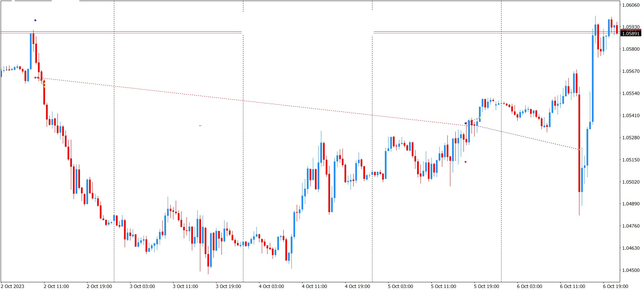Click the 1.05670 price axis label

[x=631, y=71]
